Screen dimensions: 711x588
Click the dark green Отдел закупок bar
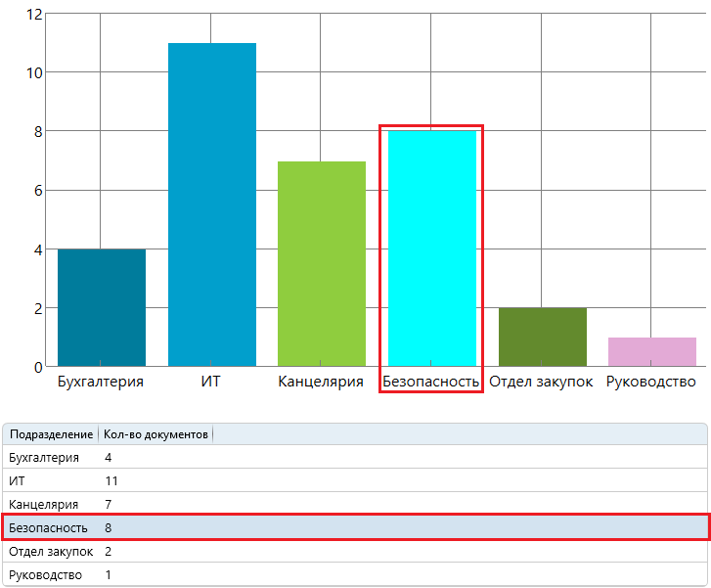pyautogui.click(x=542, y=337)
